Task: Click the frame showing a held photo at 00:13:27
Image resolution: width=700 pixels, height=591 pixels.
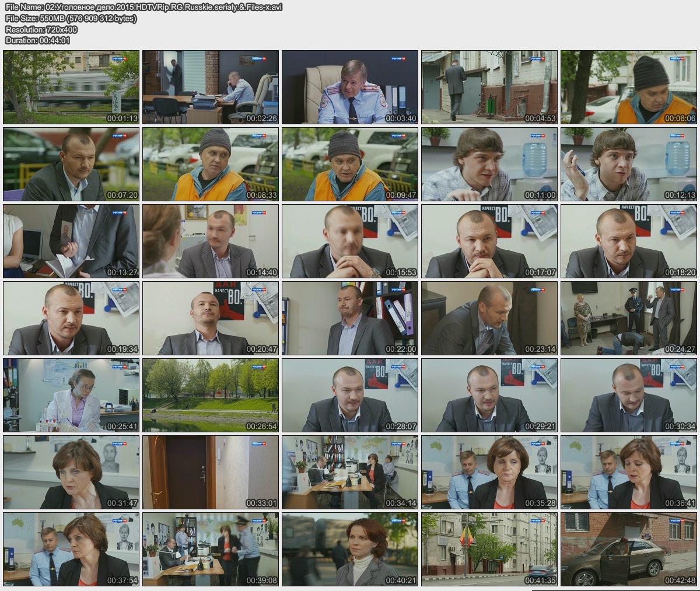Action: point(71,241)
